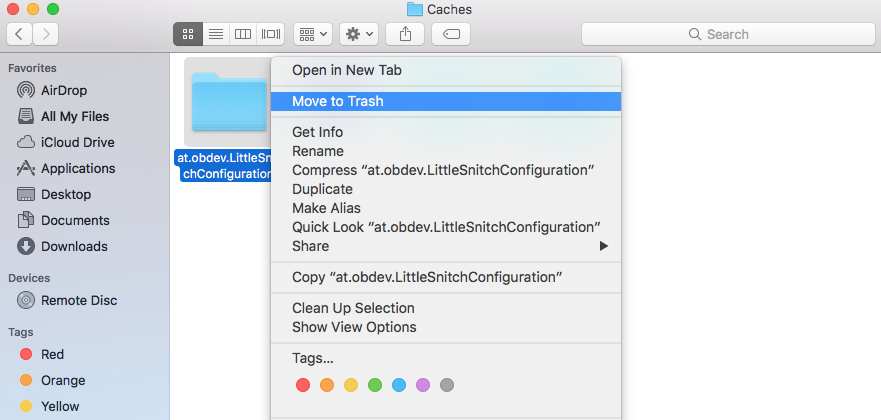
Task: Open the item arrangement dropdown
Action: pyautogui.click(x=313, y=34)
